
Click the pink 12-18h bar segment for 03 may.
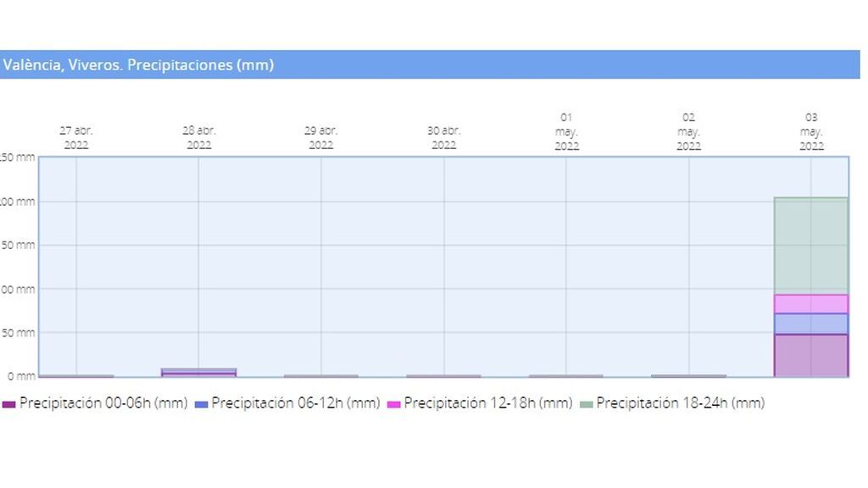811,304
